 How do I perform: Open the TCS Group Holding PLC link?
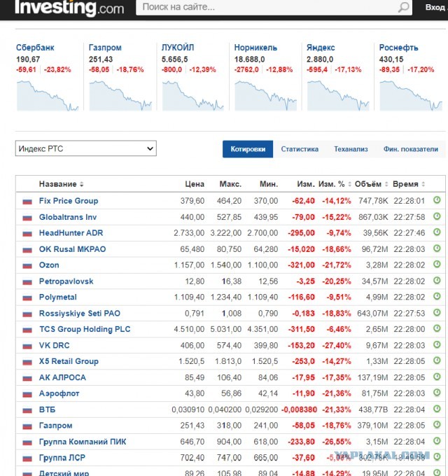(85, 330)
